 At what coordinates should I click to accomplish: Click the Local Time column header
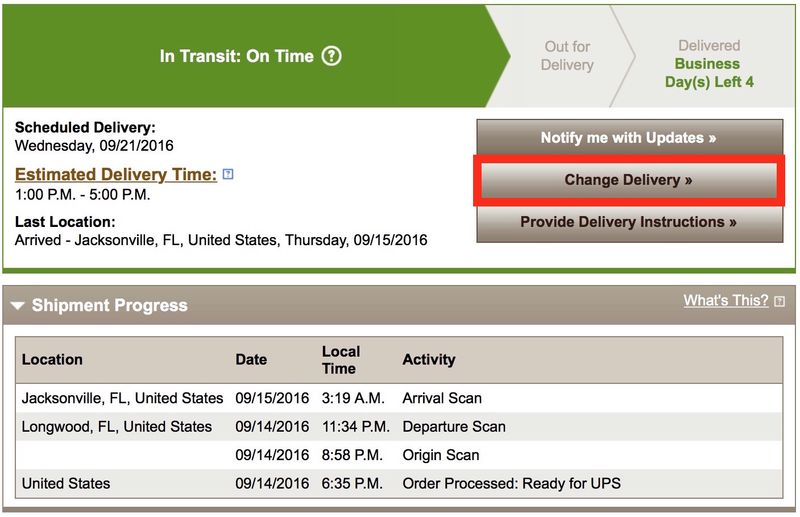click(x=341, y=360)
